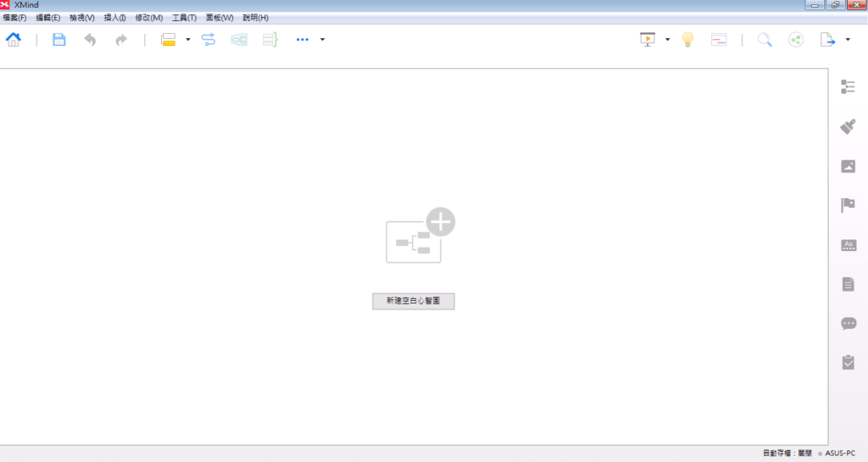Image resolution: width=868 pixels, height=462 pixels.
Task: Open the Markers flag panel in sidebar
Action: (848, 205)
